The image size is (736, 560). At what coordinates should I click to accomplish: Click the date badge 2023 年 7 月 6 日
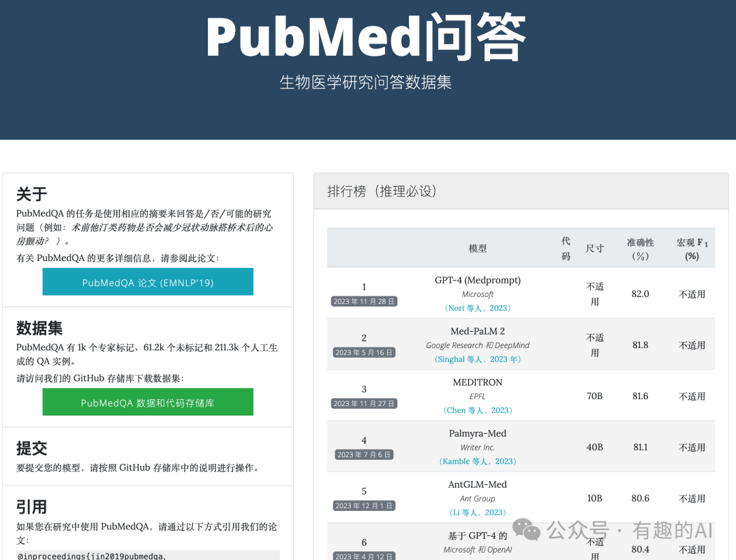(364, 455)
